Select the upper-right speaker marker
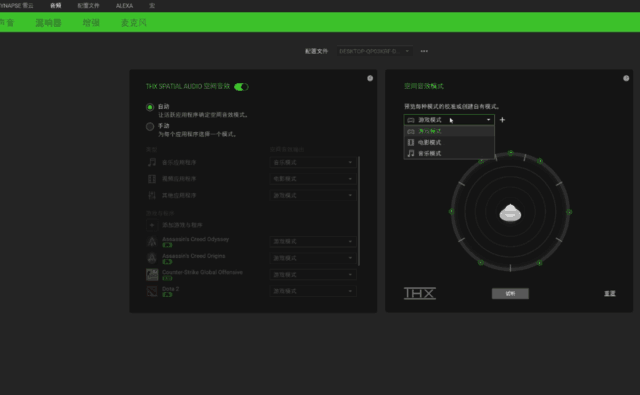Viewport: 640px width, 395px height. coord(540,161)
